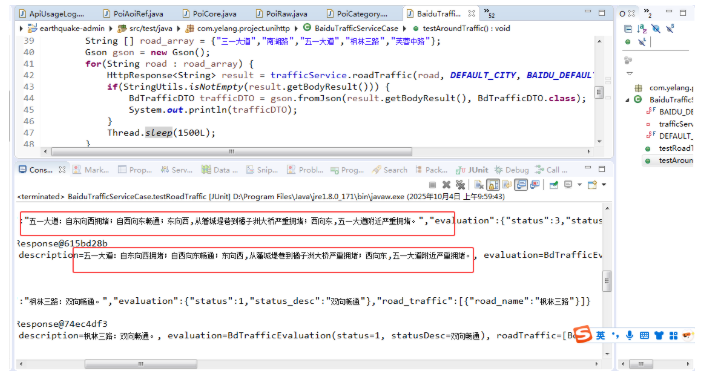
Task: Switch to PoiRaw.java editor tab
Action: tap(282, 14)
